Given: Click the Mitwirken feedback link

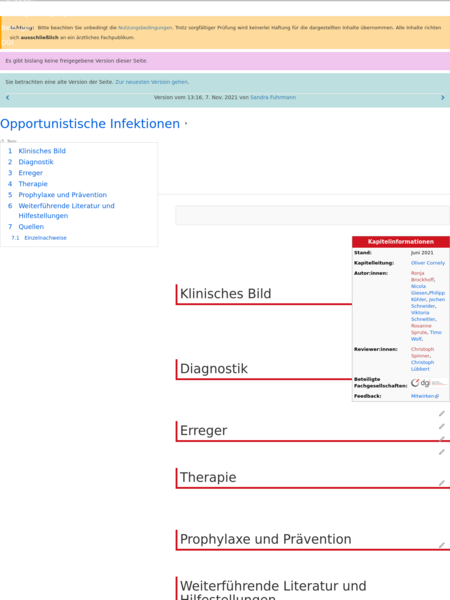Looking at the screenshot, I should (425, 396).
